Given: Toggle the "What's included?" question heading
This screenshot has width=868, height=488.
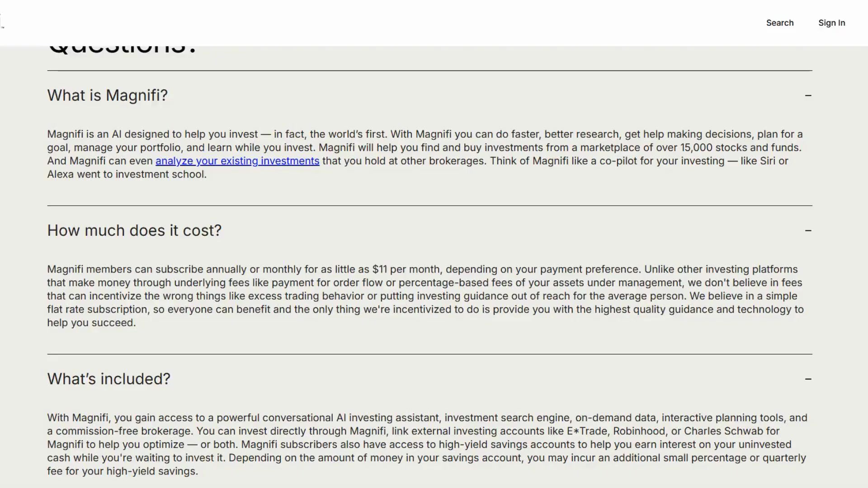Looking at the screenshot, I should (x=109, y=379).
